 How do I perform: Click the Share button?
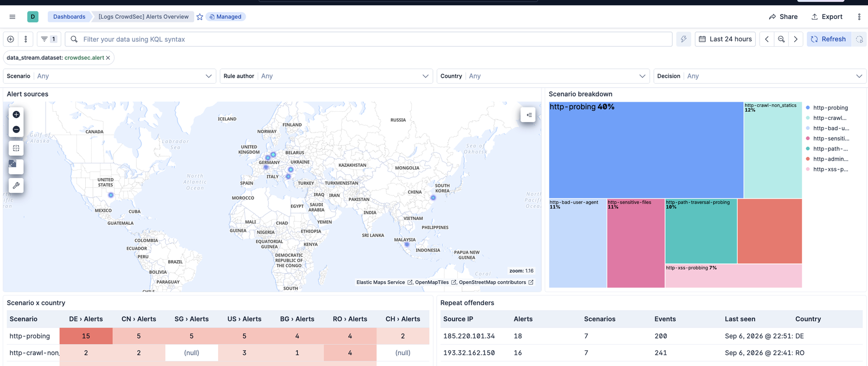[783, 17]
